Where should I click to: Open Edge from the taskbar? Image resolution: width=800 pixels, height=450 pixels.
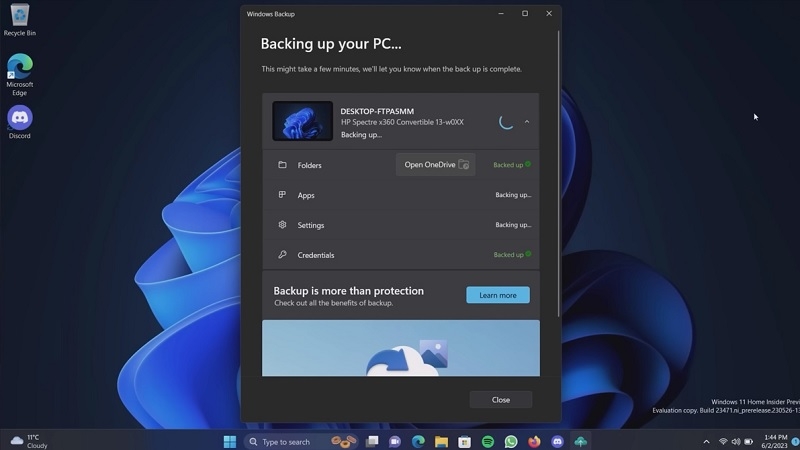(418, 441)
